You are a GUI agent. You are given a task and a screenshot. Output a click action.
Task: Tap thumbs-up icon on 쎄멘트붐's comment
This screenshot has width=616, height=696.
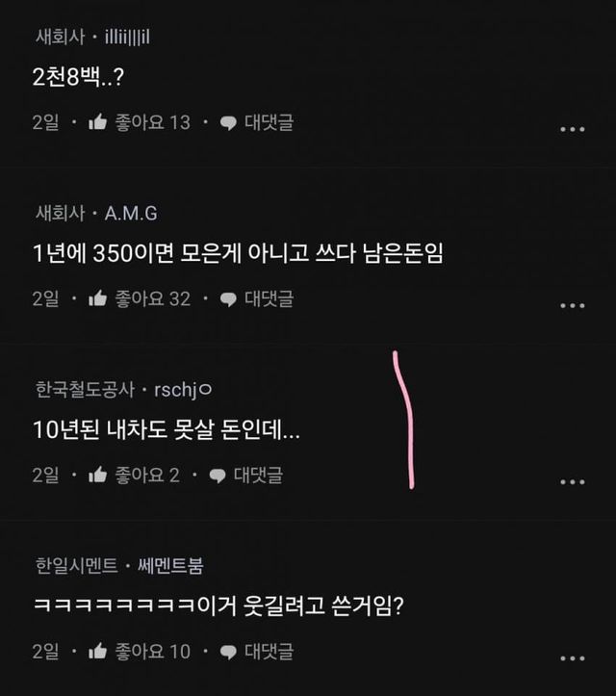(97, 651)
